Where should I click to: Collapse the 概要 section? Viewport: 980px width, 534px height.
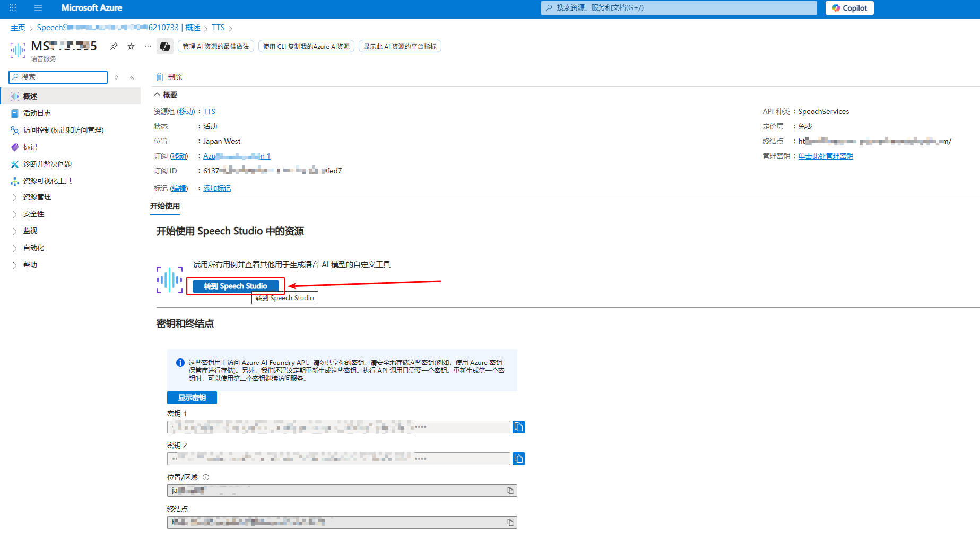(x=166, y=95)
